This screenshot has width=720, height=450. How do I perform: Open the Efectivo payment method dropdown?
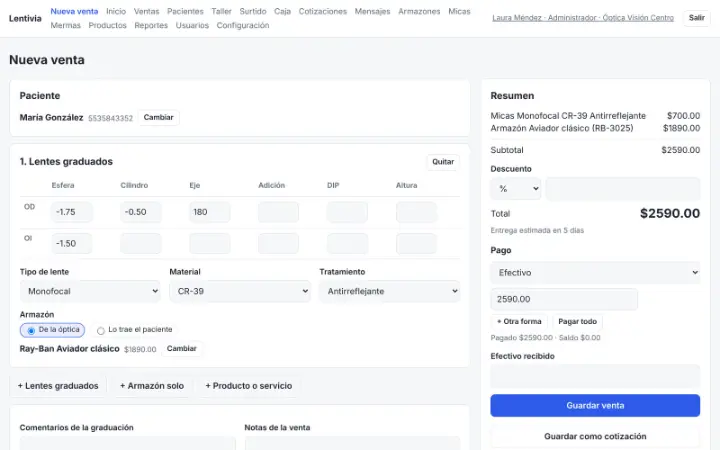pos(595,273)
